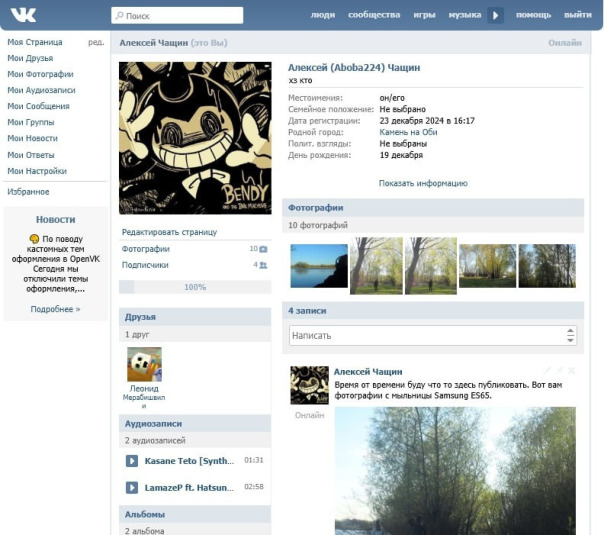Screen dimensions: 604x535
Task: Click the header music player play button
Action: [x=495, y=15]
